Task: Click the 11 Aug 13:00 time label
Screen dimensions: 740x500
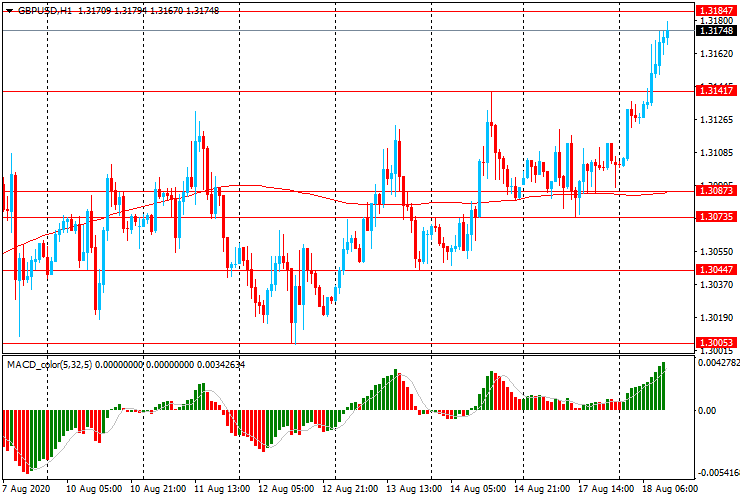Action: (x=221, y=491)
